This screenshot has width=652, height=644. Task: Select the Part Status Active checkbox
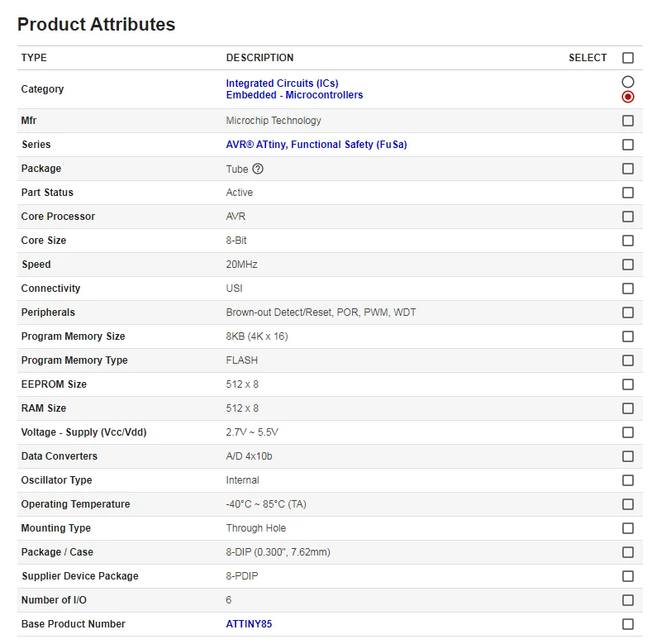628,193
